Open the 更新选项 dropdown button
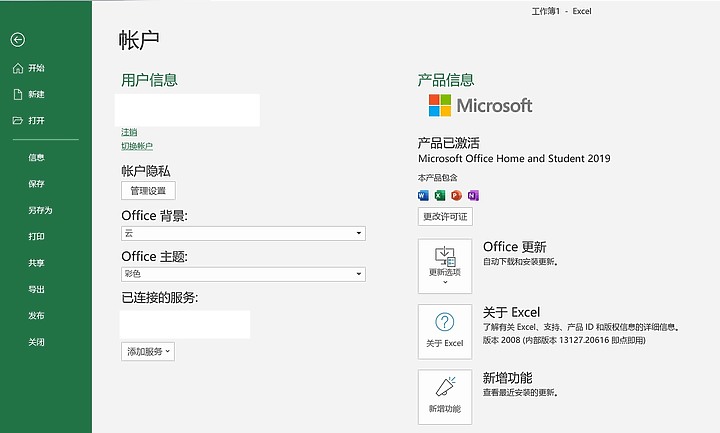720x433 pixels. [445, 266]
